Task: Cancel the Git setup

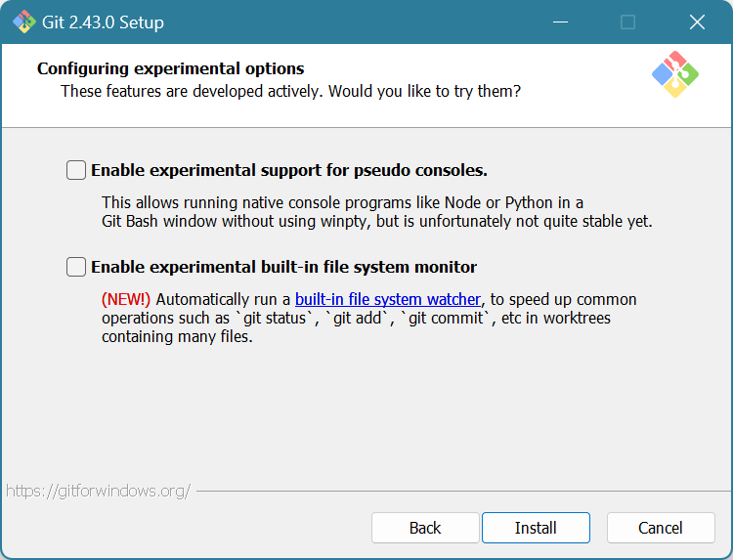Action: coord(661,528)
